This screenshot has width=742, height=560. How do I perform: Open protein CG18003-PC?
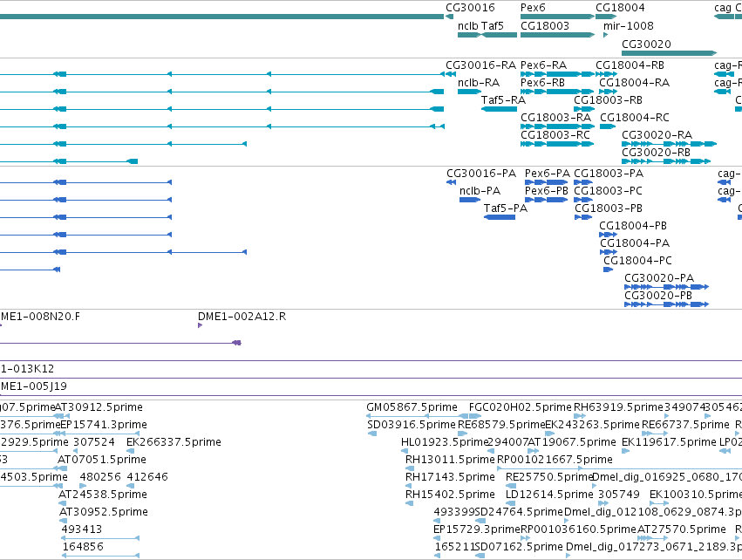(x=608, y=191)
